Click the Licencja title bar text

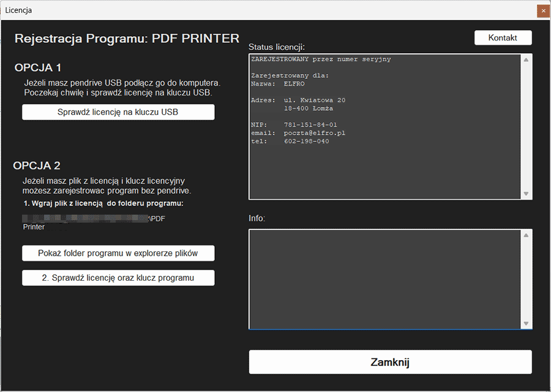pos(18,10)
